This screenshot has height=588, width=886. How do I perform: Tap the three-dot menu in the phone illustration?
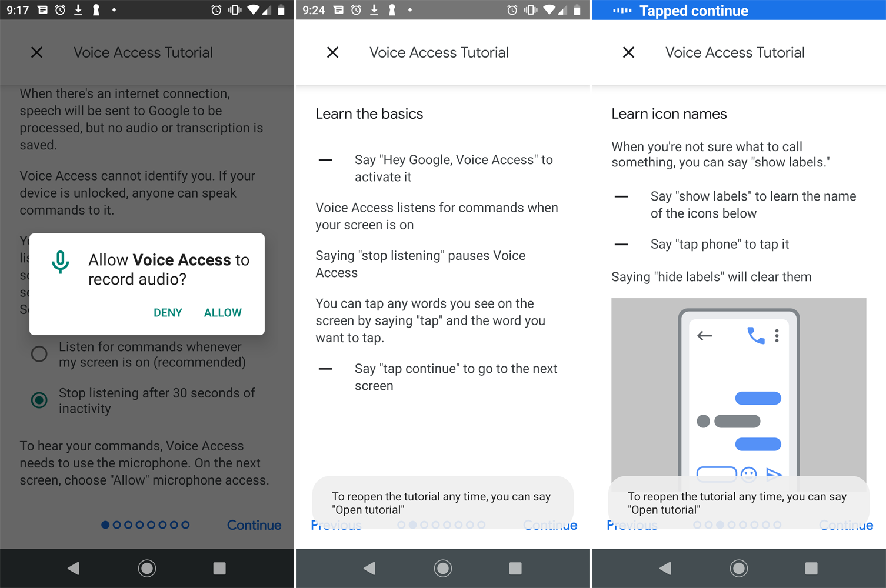coord(777,336)
